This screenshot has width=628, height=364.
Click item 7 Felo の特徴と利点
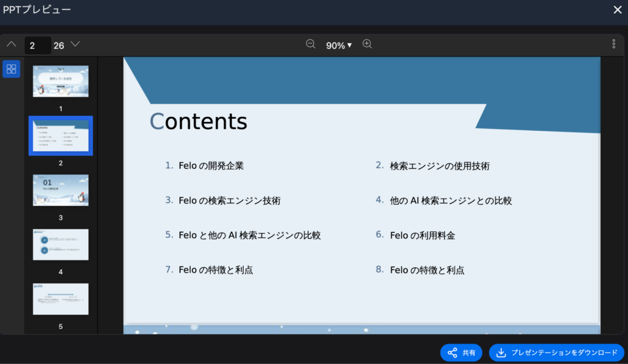[209, 270]
